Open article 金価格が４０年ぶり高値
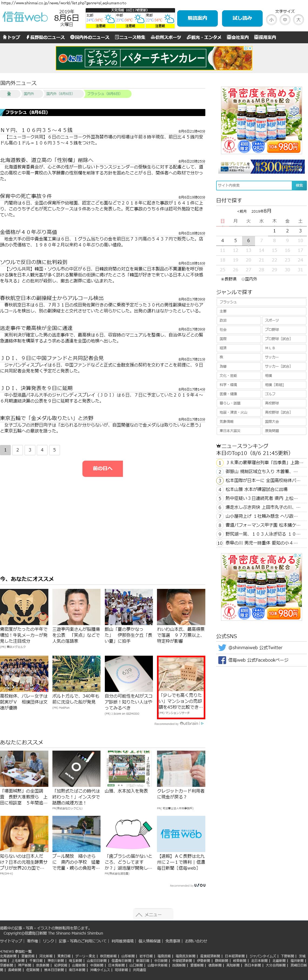 (28, 232)
